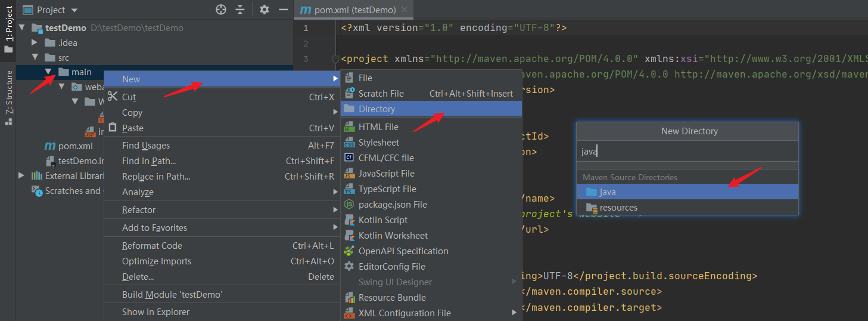
Task: Click the locate/select opened file target icon
Action: pos(221,10)
